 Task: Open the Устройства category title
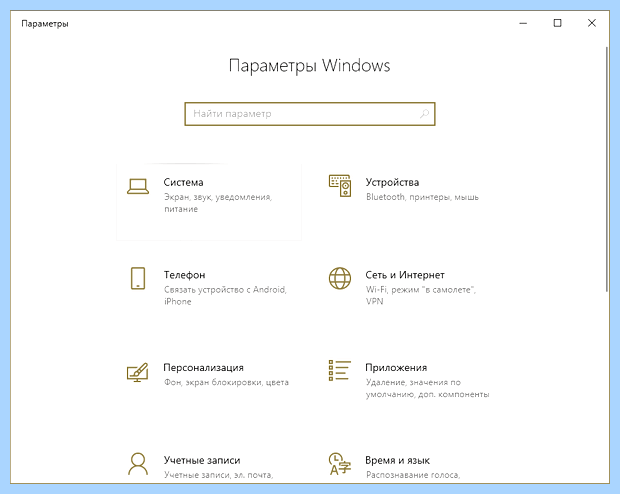[392, 182]
